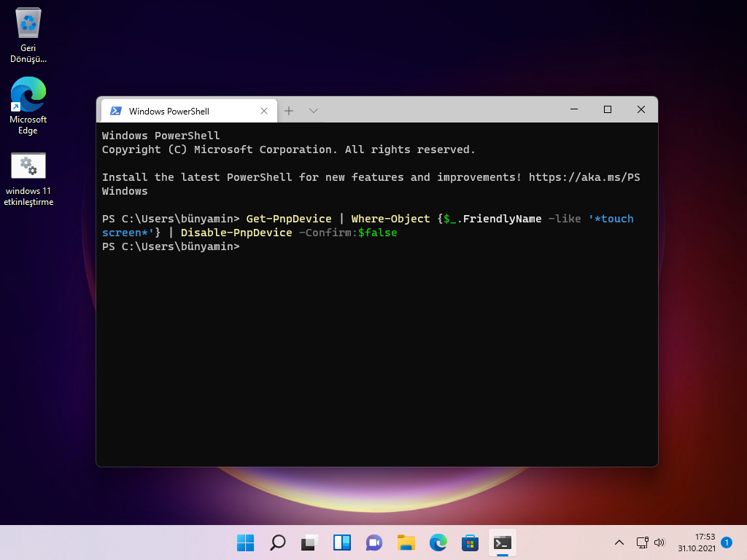Launch Microsoft Edge from the taskbar
The width and height of the screenshot is (747, 560).
point(438,542)
